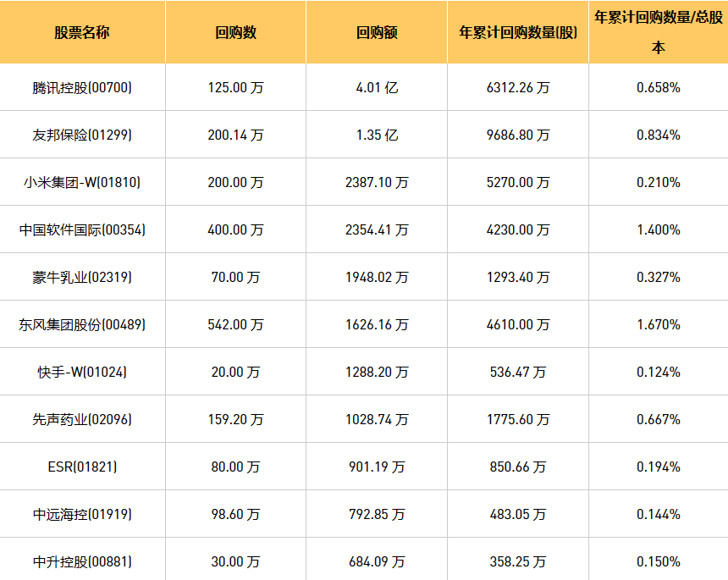Select the 542.00 万 buyback count cell
Screen dimensions: 728x580
(x=235, y=324)
